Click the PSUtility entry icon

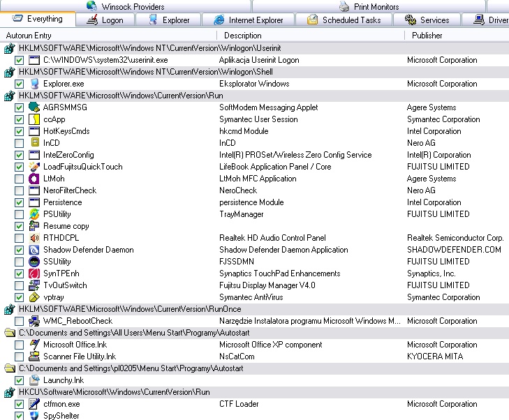click(x=34, y=214)
